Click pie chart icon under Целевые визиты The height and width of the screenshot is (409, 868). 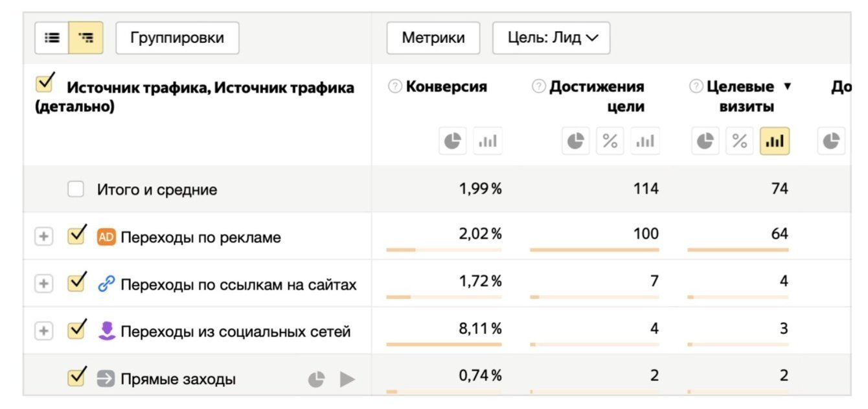tap(705, 141)
